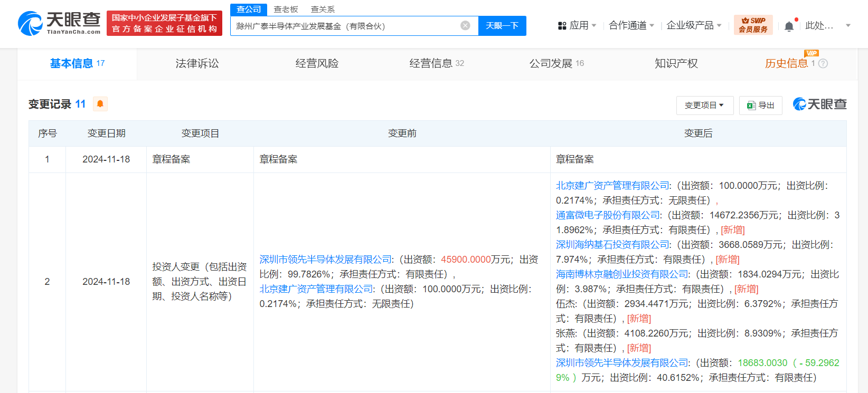
Task: Switch to 法律诉讼 tab
Action: pos(197,63)
